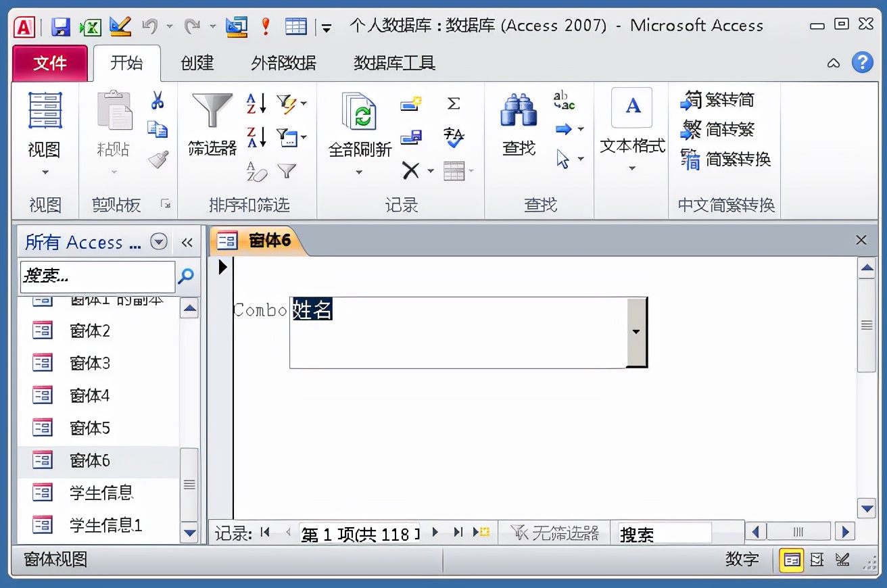
Task: Open the 姓名 combo box dropdown on 窗体6
Action: (636, 332)
